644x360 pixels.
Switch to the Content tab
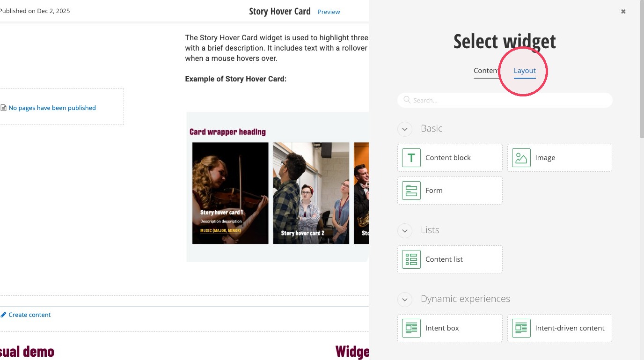tap(487, 71)
